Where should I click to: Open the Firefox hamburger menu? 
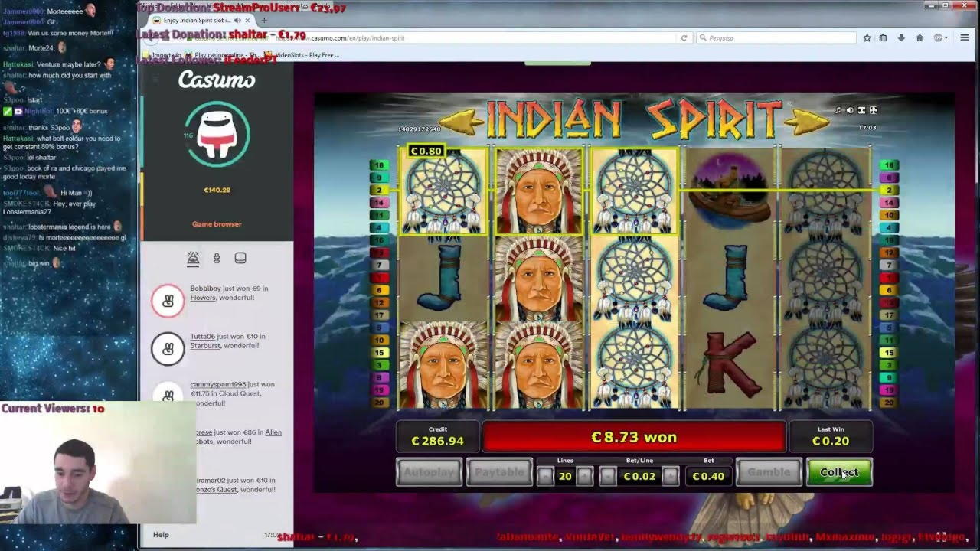965,37
